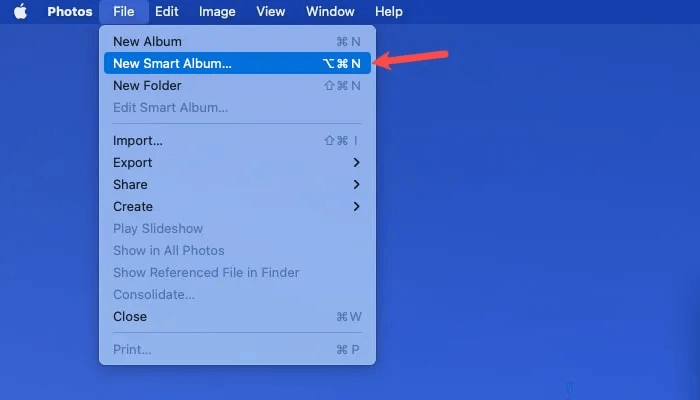Open the Image menu
The image size is (700, 400).
pos(217,12)
